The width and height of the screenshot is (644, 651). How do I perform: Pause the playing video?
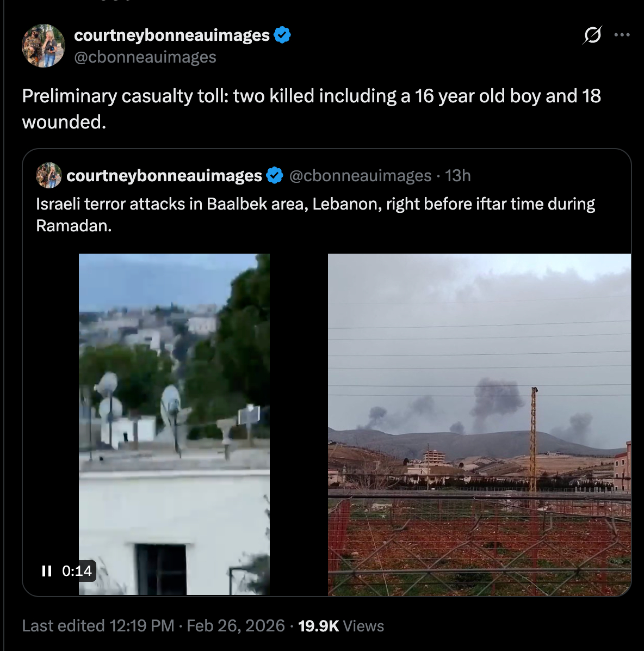[x=47, y=571]
